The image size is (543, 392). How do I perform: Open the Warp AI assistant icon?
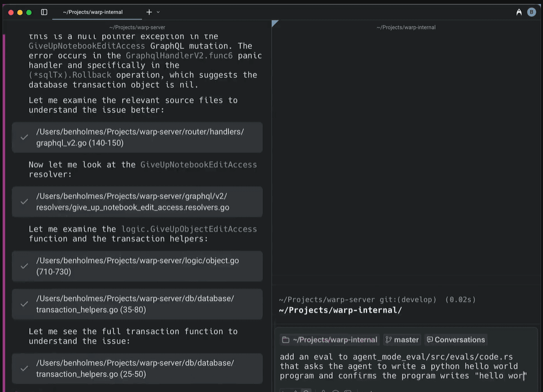click(519, 12)
